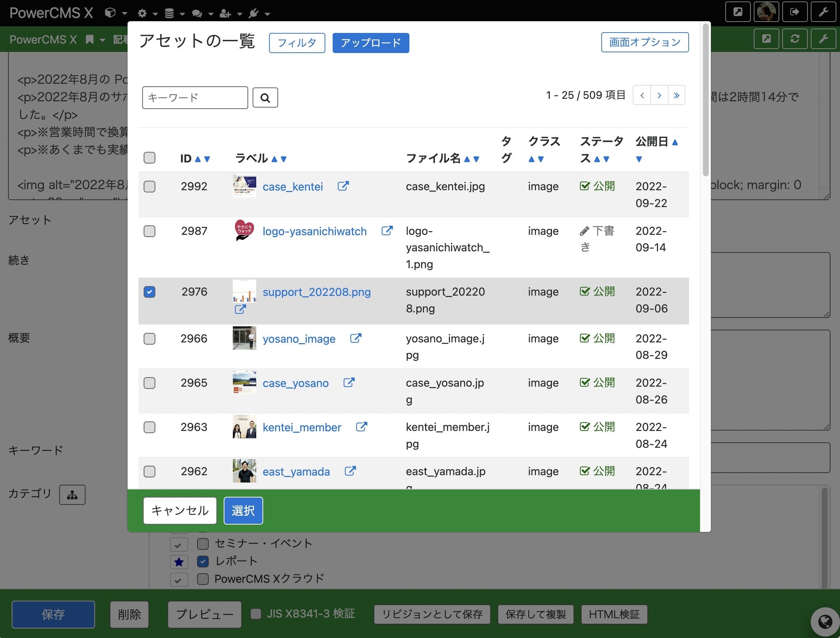Image resolution: width=840 pixels, height=638 pixels.
Task: Click the external link icon beside case_kentei
Action: pyautogui.click(x=343, y=186)
